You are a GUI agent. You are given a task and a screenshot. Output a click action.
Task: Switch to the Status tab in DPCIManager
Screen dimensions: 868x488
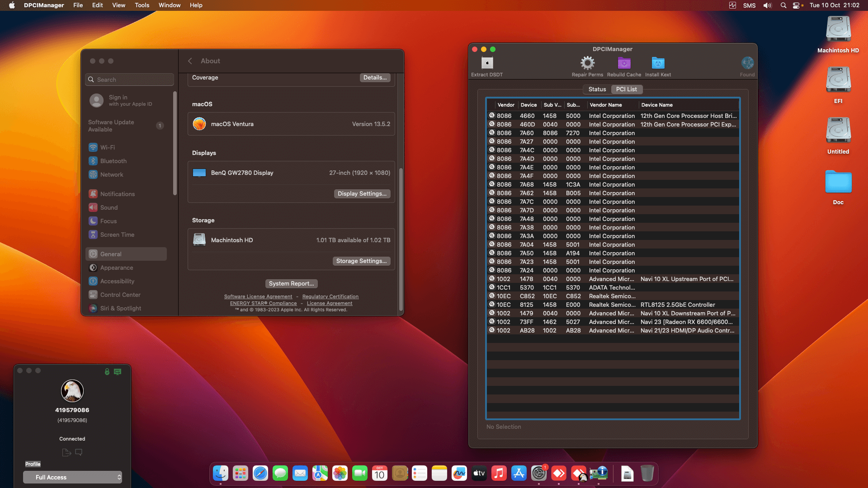pyautogui.click(x=597, y=89)
